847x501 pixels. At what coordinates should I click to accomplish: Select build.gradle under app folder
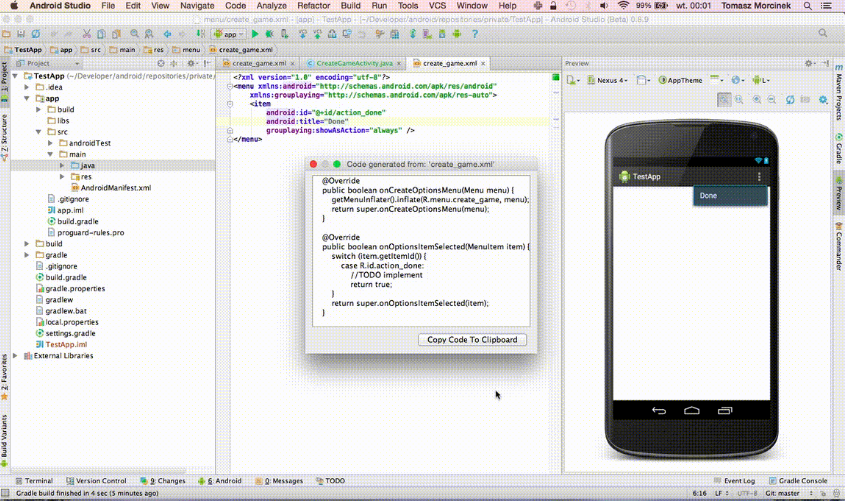pyautogui.click(x=73, y=221)
